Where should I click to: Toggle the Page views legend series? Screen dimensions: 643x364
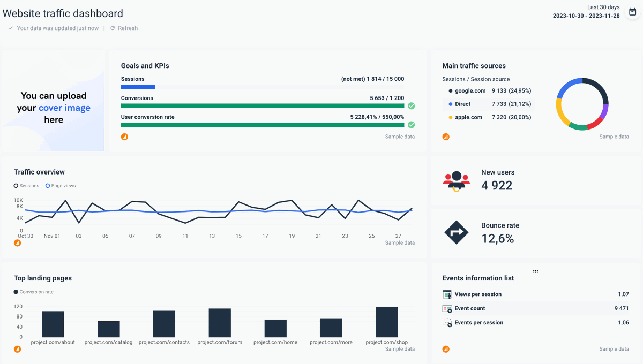click(x=61, y=186)
